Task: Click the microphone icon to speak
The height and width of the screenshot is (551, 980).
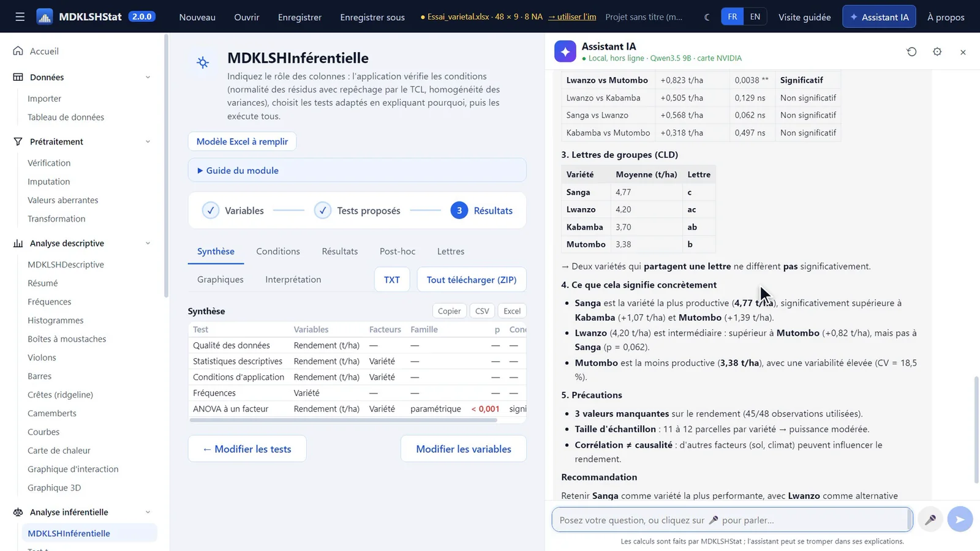Action: coord(930,520)
